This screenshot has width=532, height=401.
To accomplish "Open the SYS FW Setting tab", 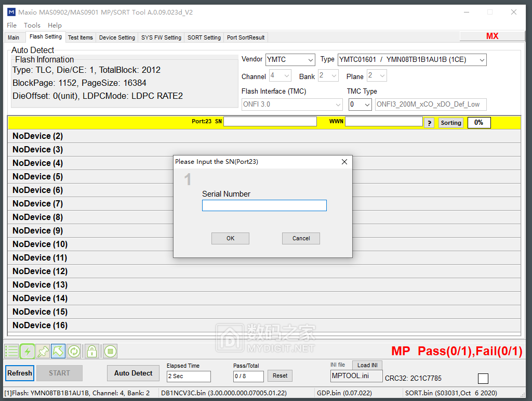I will pos(161,37).
